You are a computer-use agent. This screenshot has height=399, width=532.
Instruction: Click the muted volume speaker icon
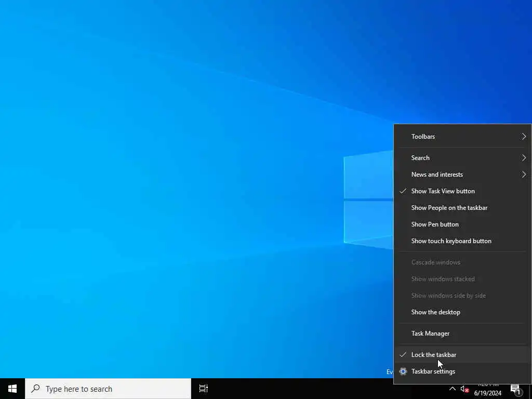click(464, 389)
